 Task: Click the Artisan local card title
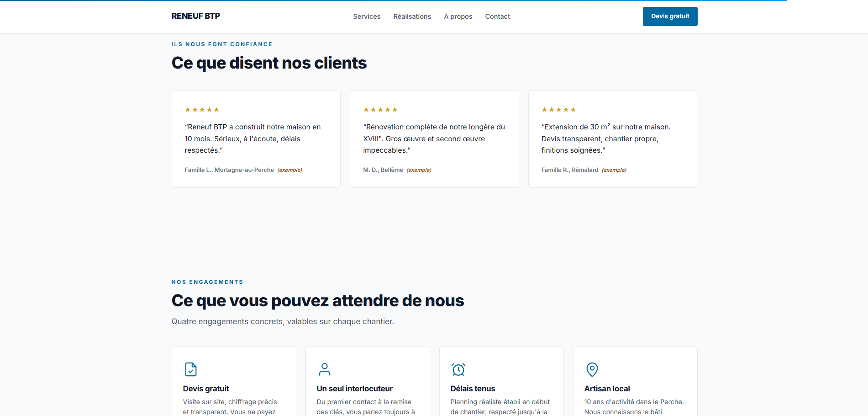[607, 389]
